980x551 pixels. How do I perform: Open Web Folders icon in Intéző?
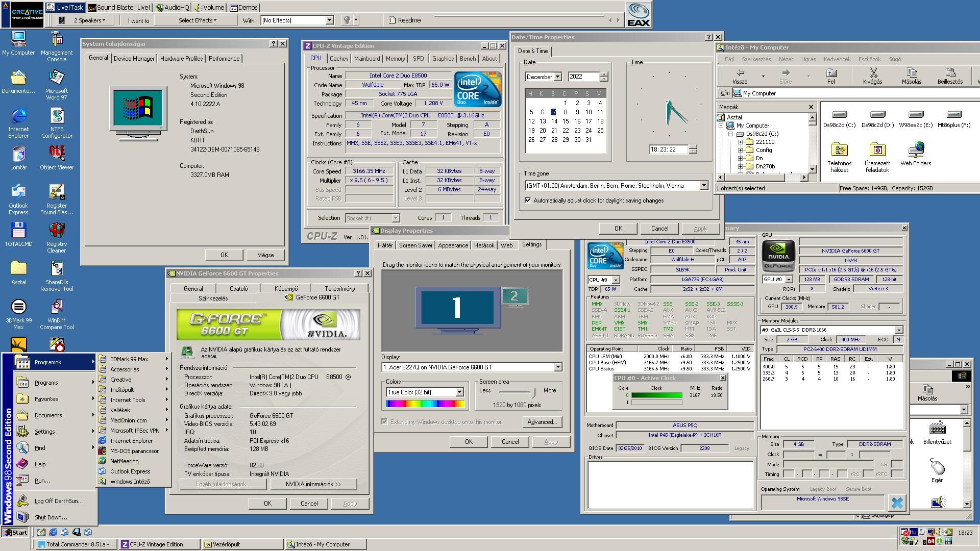tap(916, 154)
